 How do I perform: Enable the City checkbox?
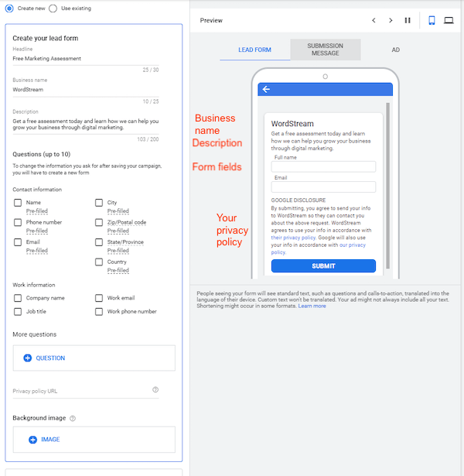tap(99, 203)
